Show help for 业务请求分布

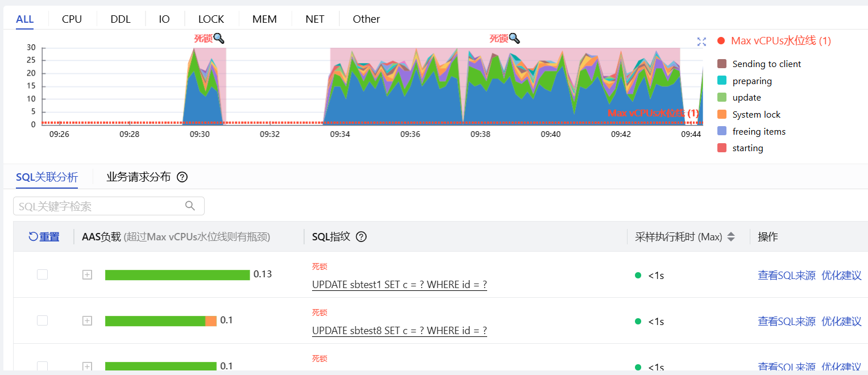pos(182,177)
